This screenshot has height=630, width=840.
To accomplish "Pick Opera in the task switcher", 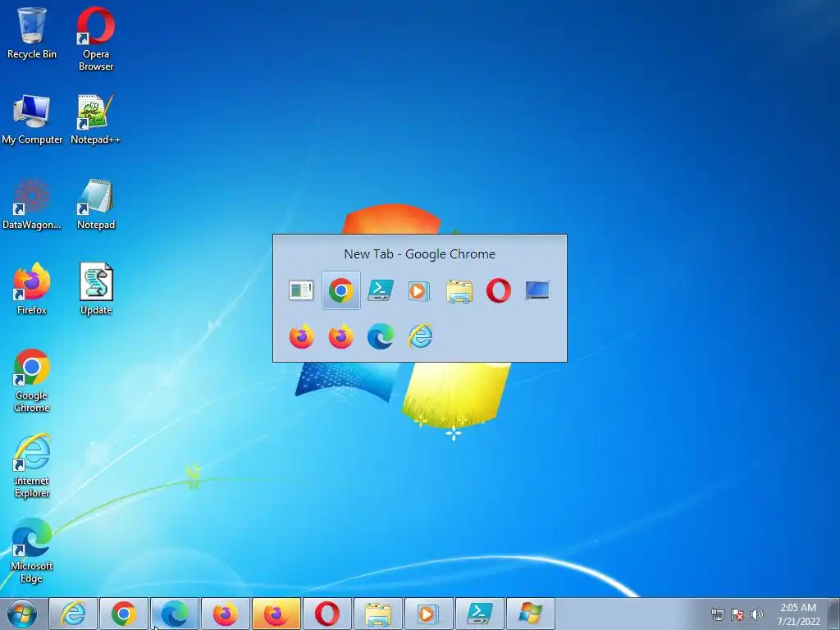I will point(498,290).
